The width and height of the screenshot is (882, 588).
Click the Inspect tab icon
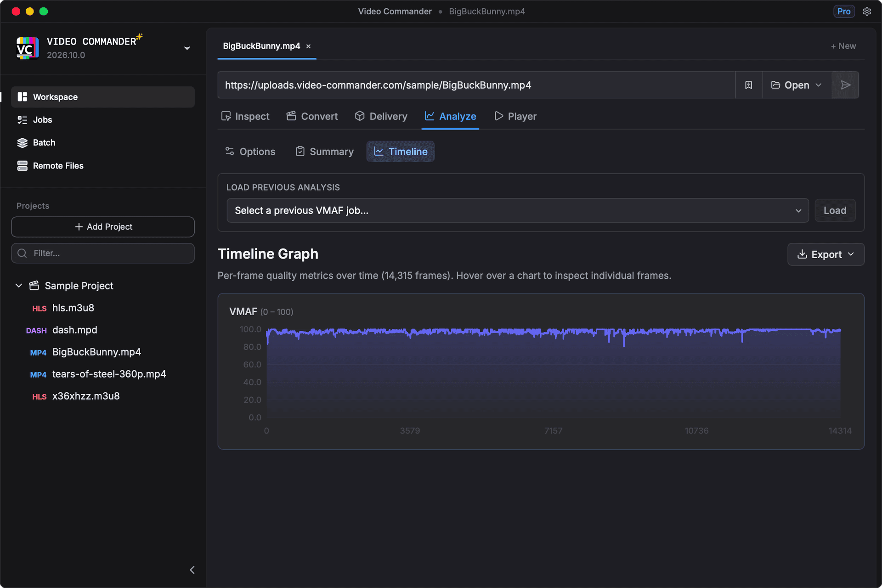tap(226, 116)
